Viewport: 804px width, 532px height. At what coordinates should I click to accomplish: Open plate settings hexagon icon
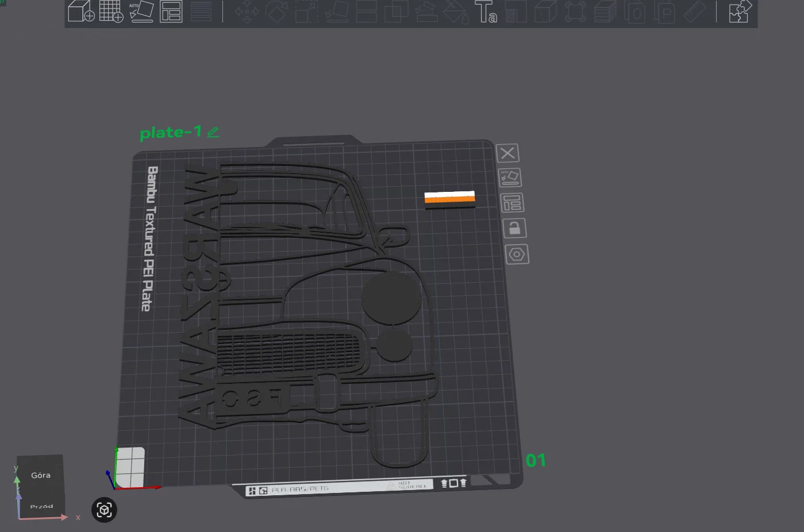tap(517, 254)
